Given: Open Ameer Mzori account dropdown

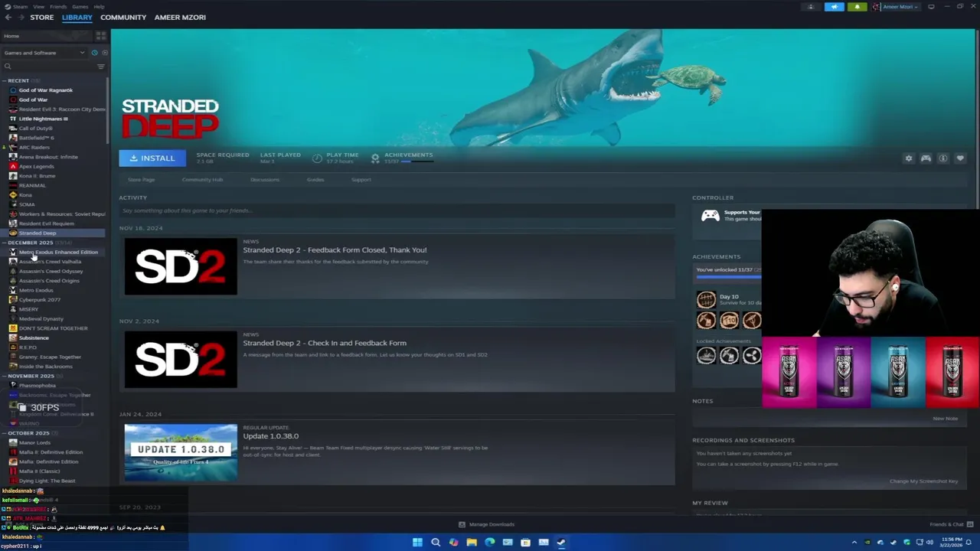Looking at the screenshot, I should tap(895, 7).
